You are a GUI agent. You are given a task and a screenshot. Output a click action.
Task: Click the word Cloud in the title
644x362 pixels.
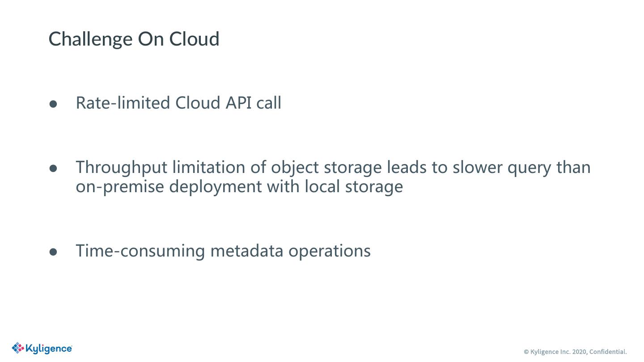pos(194,39)
